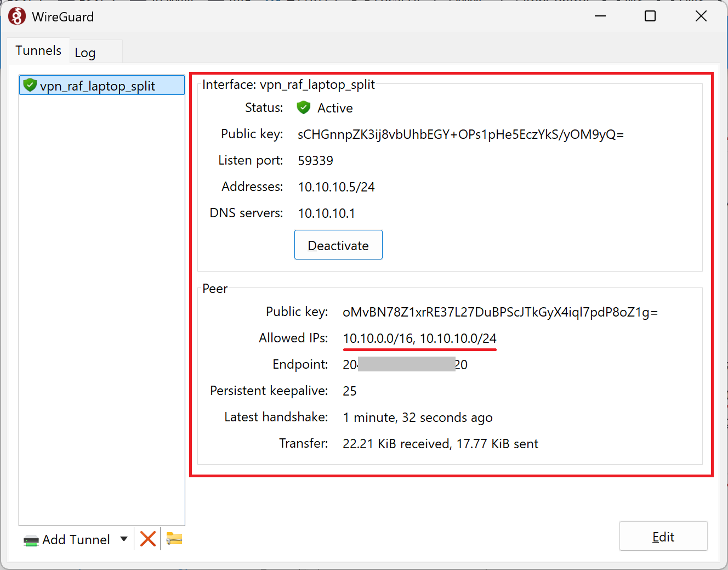
Task: Remove the selected tunnel with the red X
Action: (x=148, y=539)
